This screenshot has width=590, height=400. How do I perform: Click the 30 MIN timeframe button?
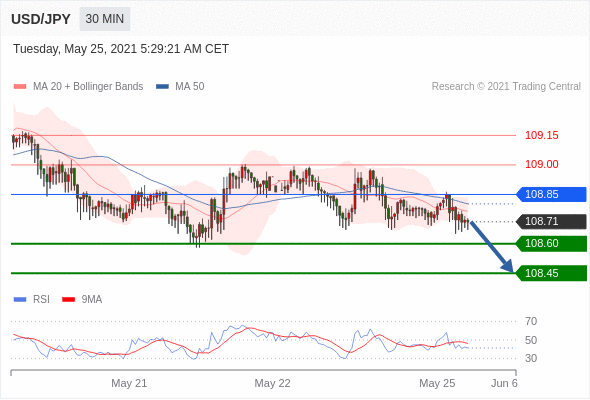(x=105, y=19)
